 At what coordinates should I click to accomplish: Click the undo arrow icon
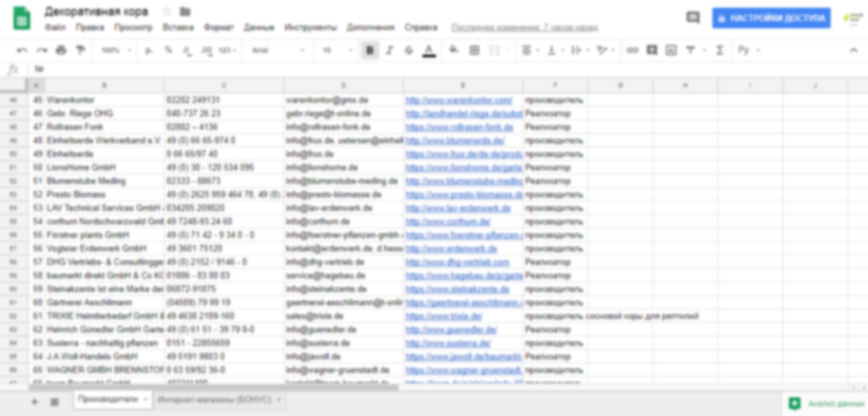coord(22,50)
